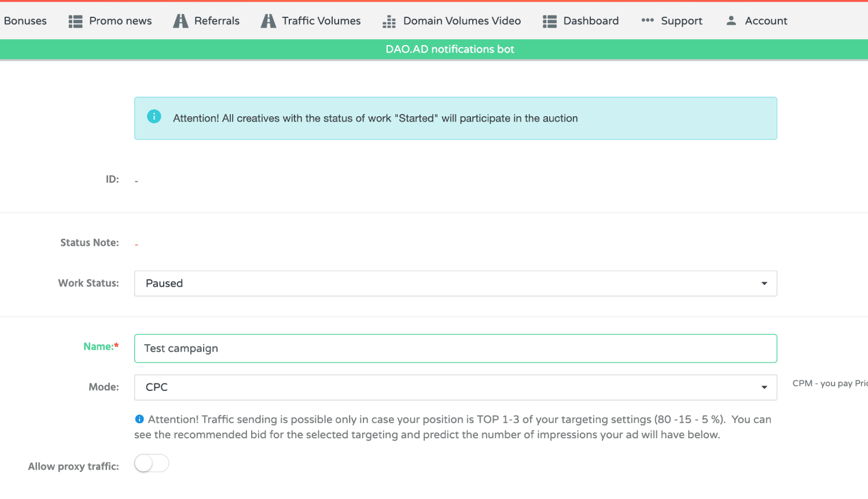
Task: Focus the Name field with Test campaign
Action: [455, 349]
